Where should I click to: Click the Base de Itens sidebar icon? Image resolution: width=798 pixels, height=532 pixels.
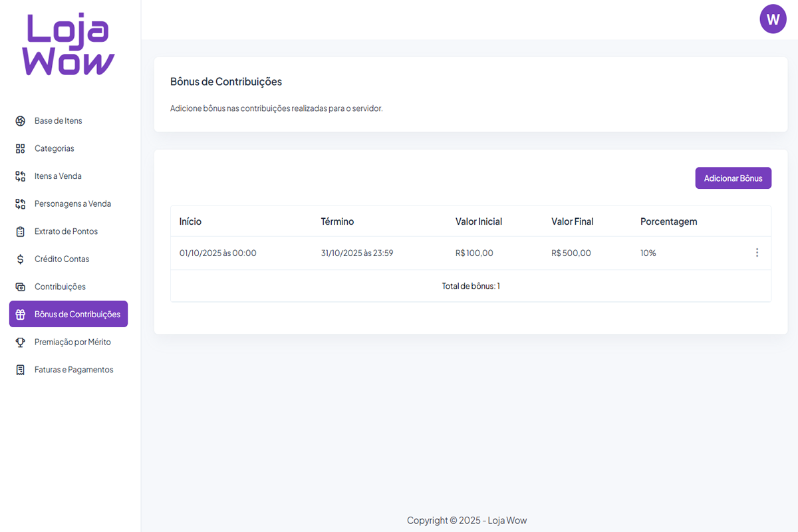(20, 121)
